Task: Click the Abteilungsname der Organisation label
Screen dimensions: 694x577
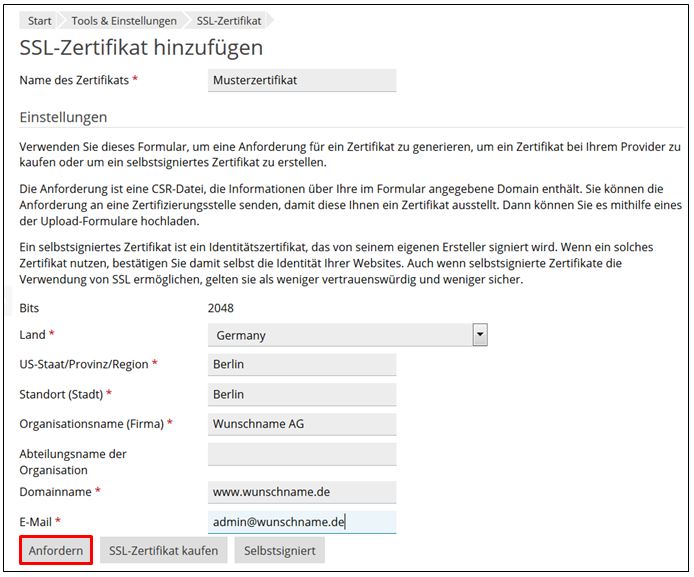Action: [x=73, y=462]
